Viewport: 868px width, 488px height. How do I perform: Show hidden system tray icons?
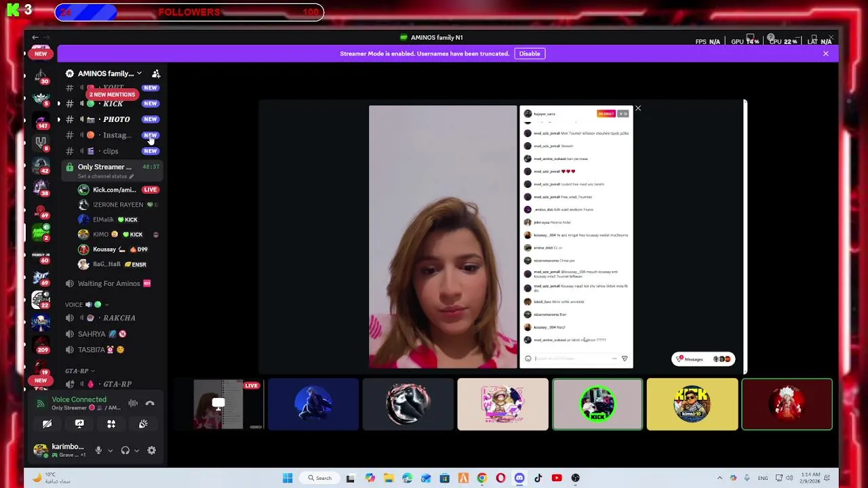(719, 478)
